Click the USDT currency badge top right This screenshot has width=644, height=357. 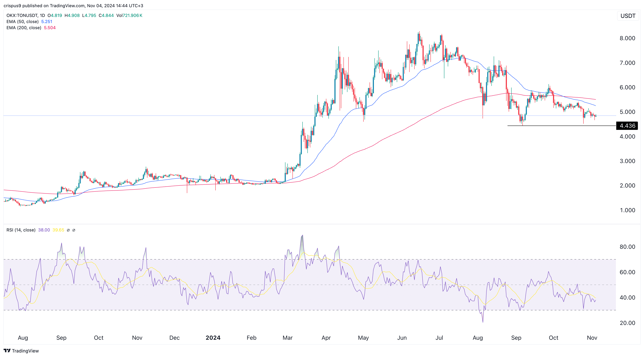pos(628,16)
